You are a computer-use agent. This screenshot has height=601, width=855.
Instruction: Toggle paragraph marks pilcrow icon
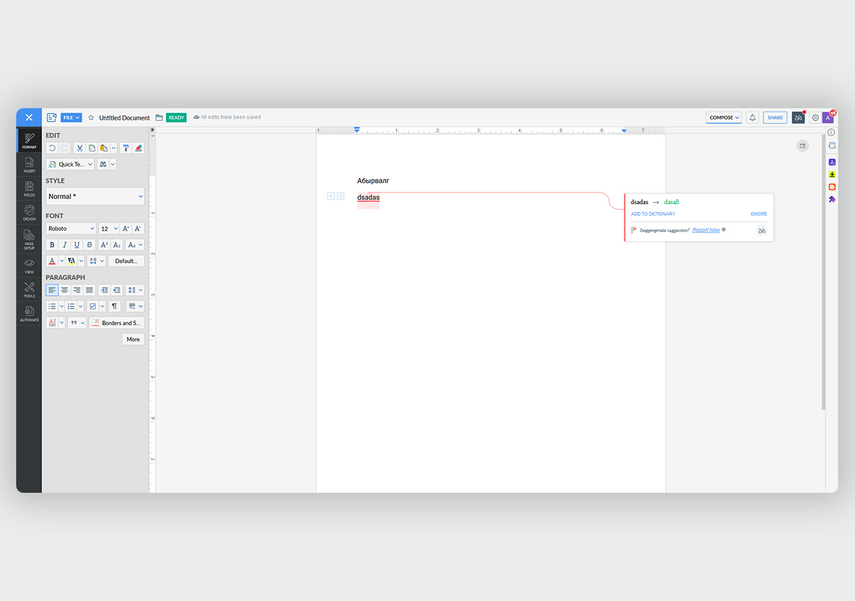click(114, 306)
